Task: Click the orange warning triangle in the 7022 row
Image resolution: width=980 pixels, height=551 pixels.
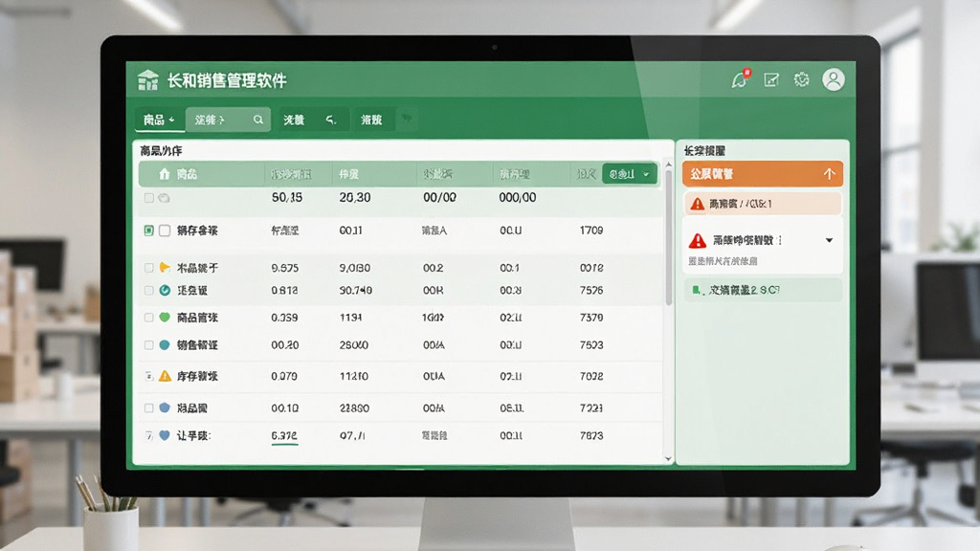Action: click(165, 376)
